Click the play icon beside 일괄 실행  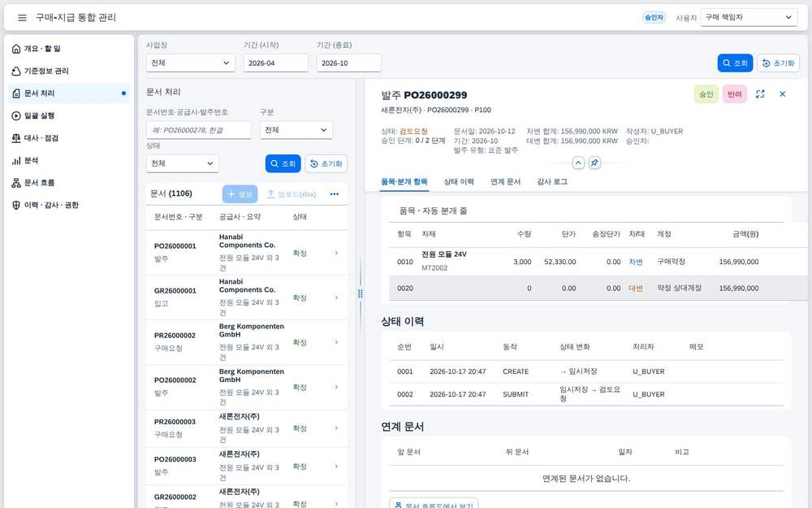(16, 115)
